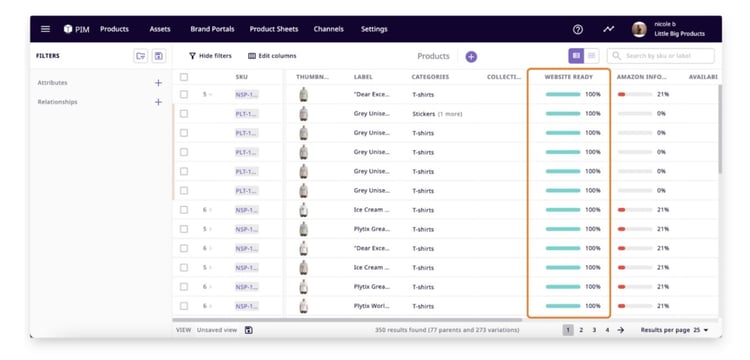Screen dimensions: 750x360
Task: Select the highlighted table view icon
Action: pos(576,56)
